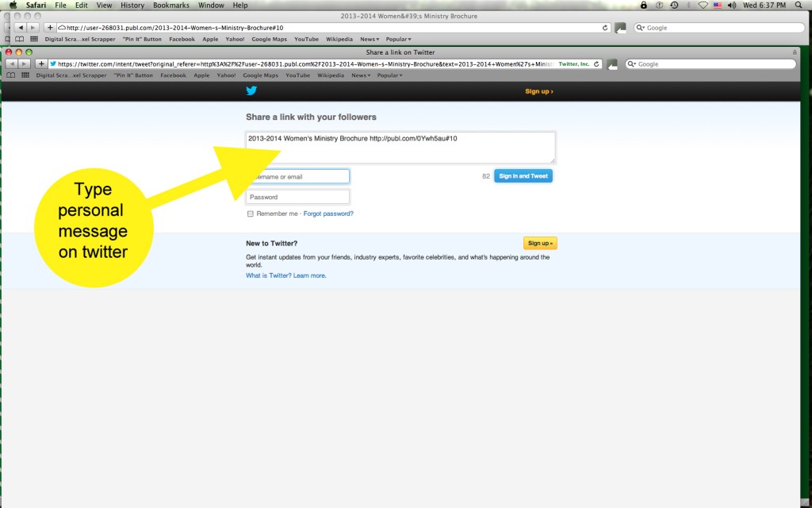Open the Edit menu
812x508 pixels.
tap(82, 6)
